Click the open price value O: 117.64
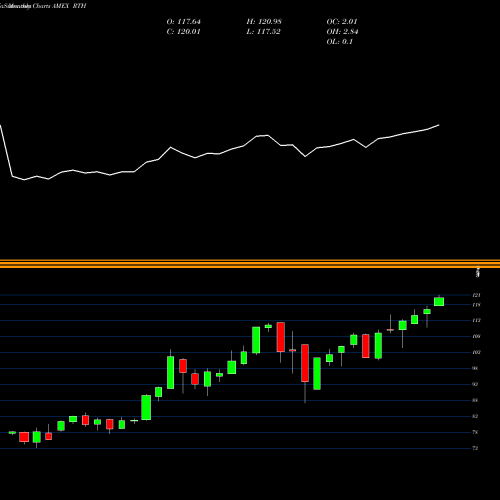500x500 pixels. coord(184,22)
